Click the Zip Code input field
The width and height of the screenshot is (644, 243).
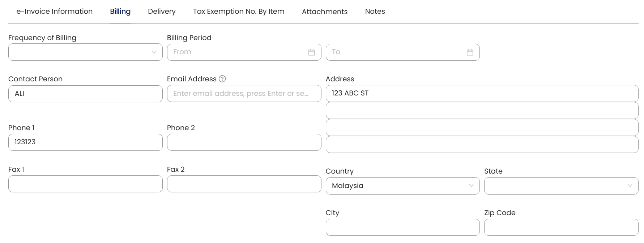(x=561, y=227)
